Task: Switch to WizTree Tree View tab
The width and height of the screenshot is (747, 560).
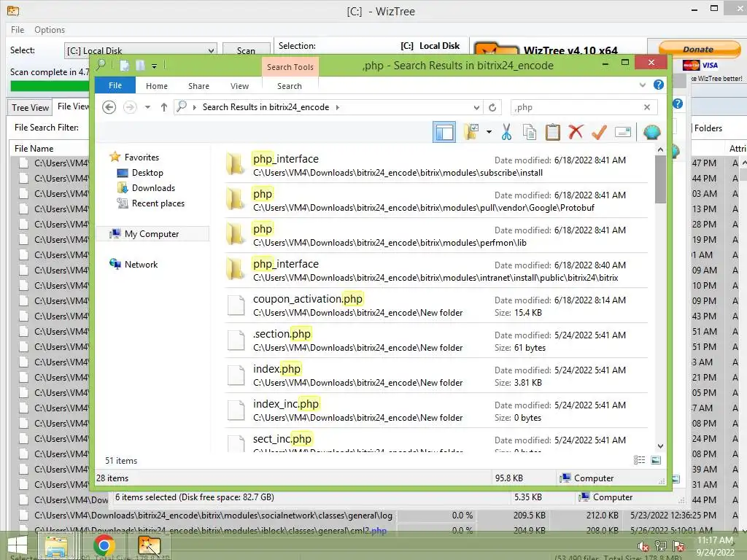Action: point(30,108)
